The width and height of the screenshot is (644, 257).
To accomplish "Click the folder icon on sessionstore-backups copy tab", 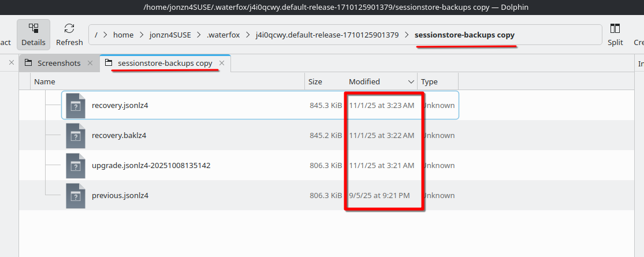I will [109, 63].
